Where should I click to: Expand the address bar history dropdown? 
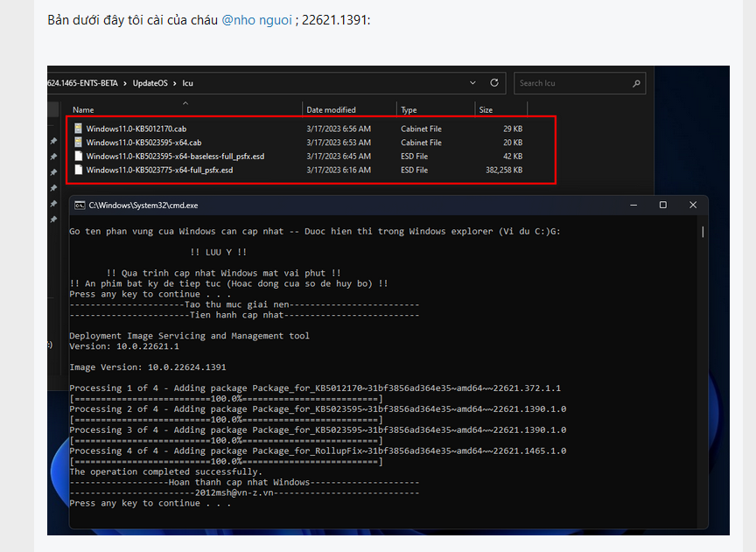pyautogui.click(x=472, y=83)
